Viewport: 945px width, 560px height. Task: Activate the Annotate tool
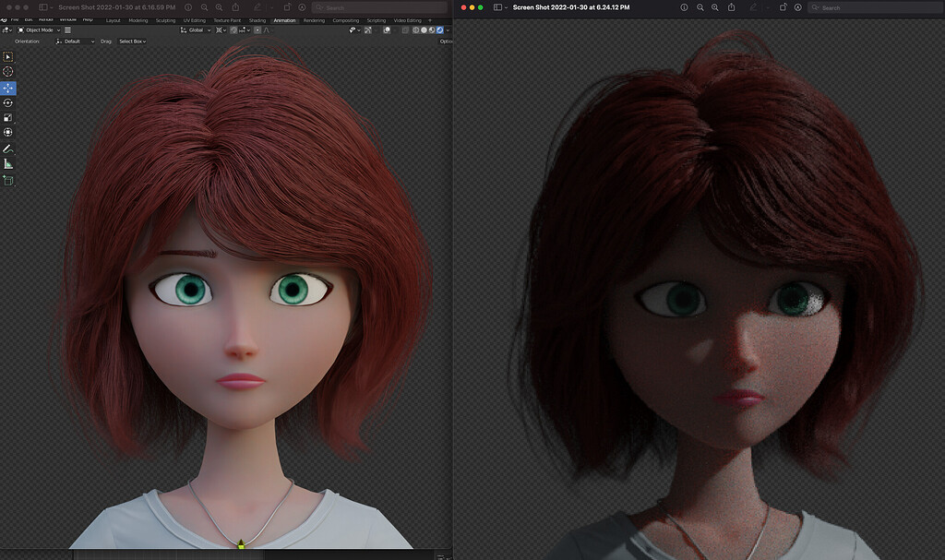click(x=8, y=149)
